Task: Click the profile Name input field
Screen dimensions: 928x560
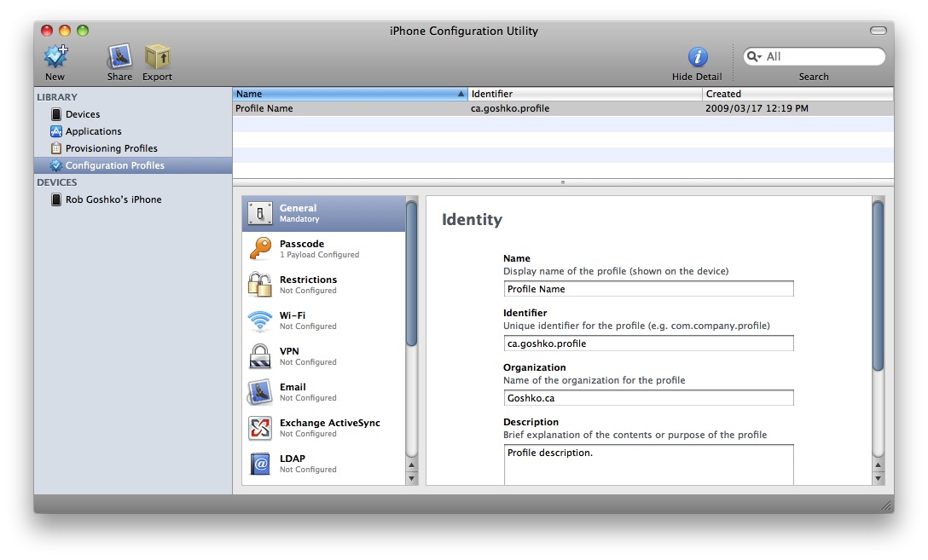Action: pyautogui.click(x=648, y=289)
